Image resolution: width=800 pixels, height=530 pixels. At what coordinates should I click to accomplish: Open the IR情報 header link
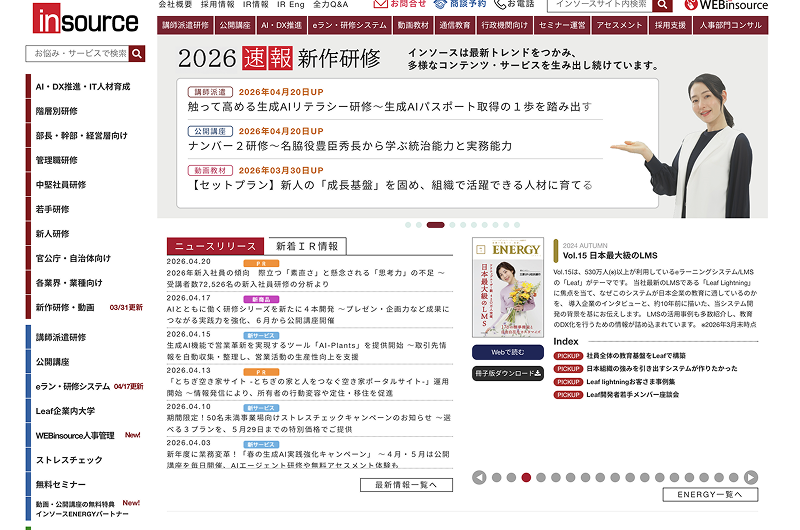pos(256,4)
